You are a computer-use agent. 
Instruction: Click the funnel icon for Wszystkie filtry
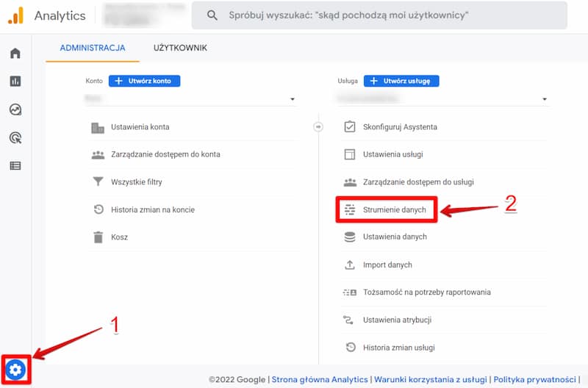[x=98, y=182]
